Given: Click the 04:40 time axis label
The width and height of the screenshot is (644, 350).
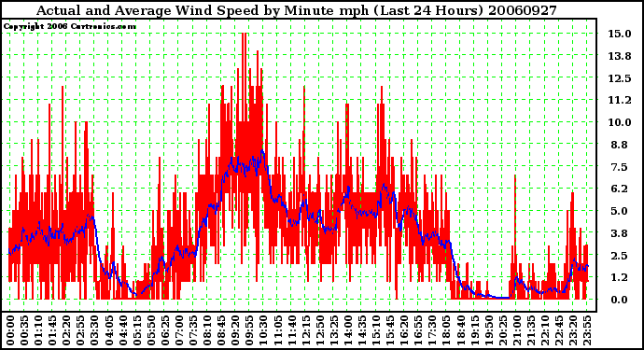Looking at the screenshot, I should (123, 330).
